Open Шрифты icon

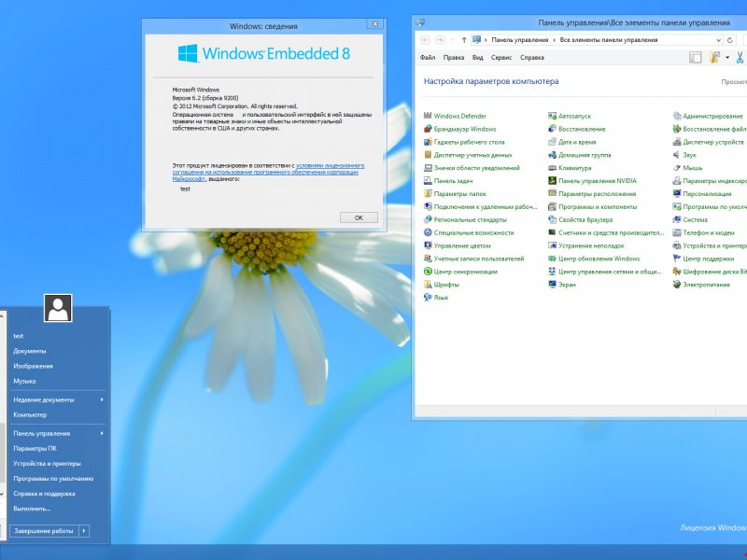[x=428, y=285]
